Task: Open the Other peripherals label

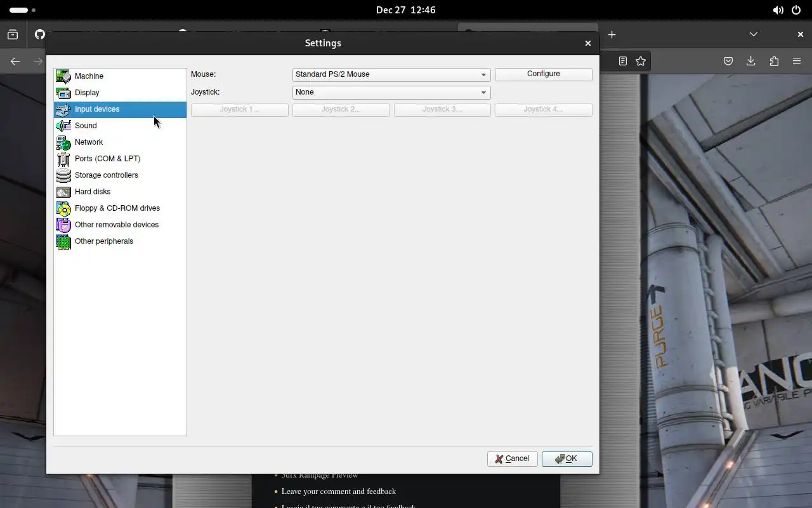Action: (x=104, y=241)
